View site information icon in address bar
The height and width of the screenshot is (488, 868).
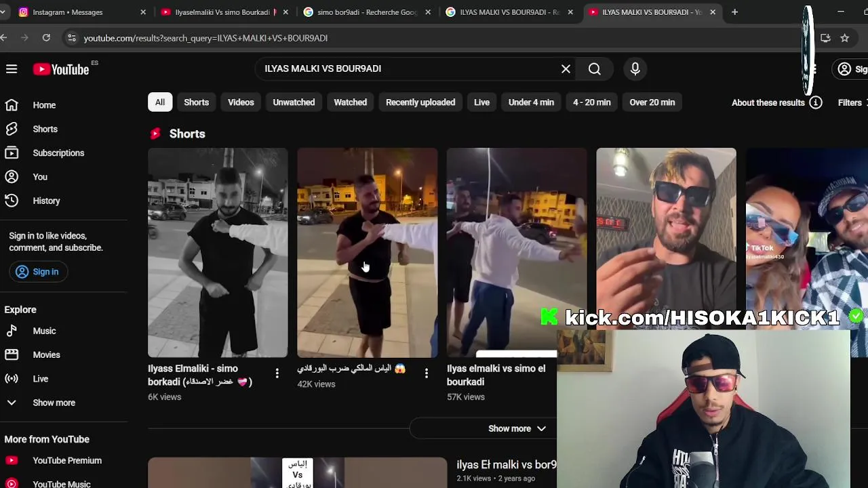point(71,38)
